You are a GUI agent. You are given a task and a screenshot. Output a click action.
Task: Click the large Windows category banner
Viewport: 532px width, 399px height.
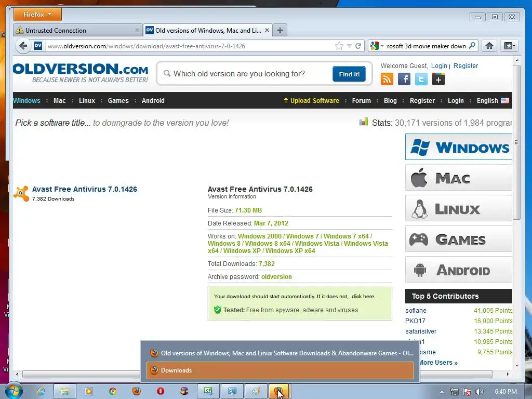[459, 147]
